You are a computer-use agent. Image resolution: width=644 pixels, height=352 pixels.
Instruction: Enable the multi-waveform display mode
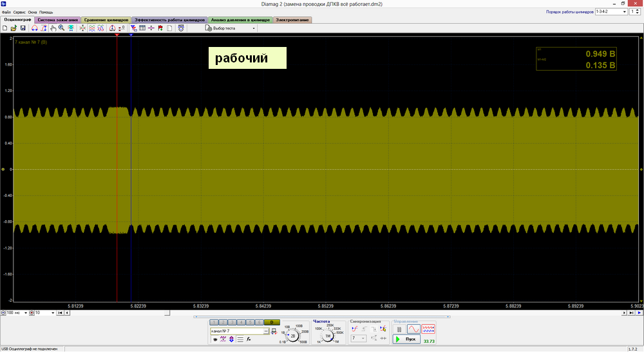tap(428, 329)
